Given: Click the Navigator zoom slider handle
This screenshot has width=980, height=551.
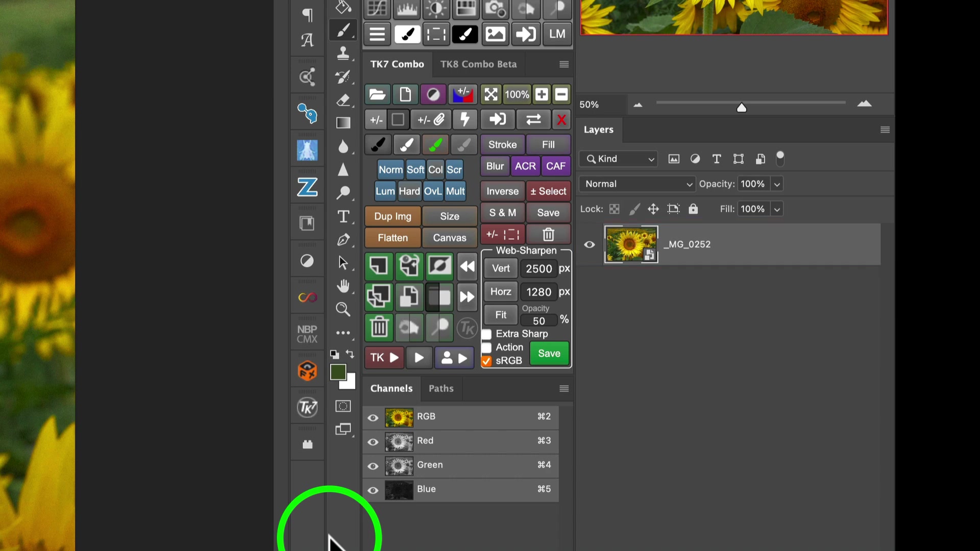Looking at the screenshot, I should coord(742,107).
